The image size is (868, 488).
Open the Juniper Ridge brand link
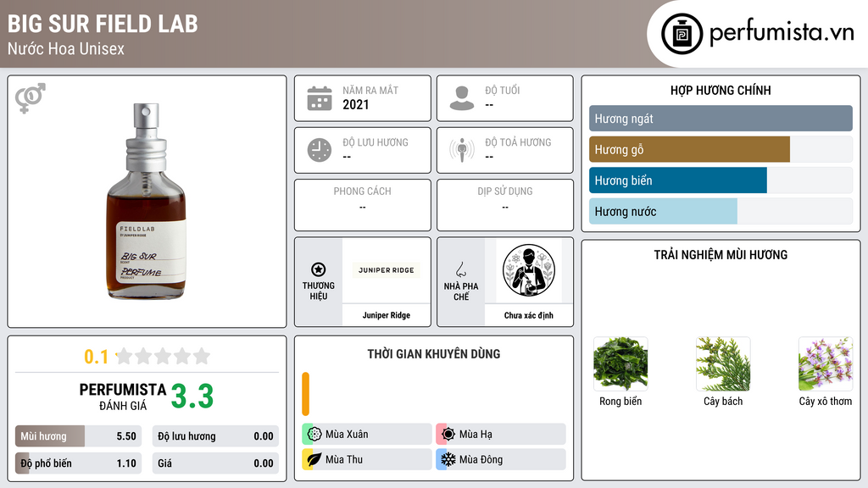(387, 315)
